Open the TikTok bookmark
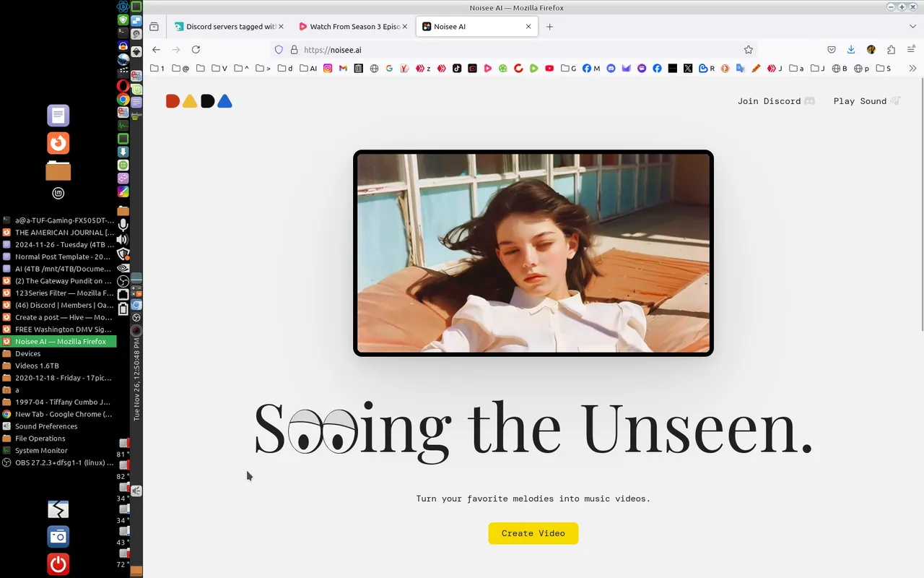924x578 pixels. tap(457, 69)
